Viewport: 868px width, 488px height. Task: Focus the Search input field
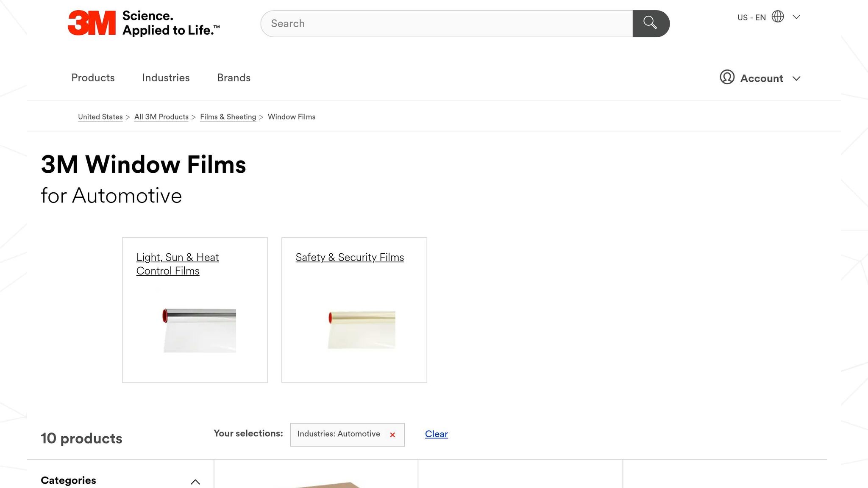pyautogui.click(x=447, y=24)
